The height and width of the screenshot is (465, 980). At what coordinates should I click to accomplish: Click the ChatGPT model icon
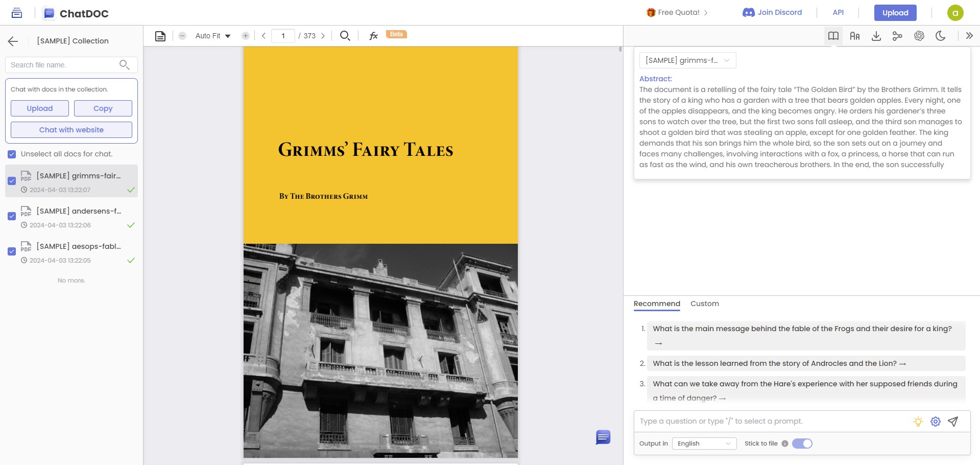click(919, 36)
